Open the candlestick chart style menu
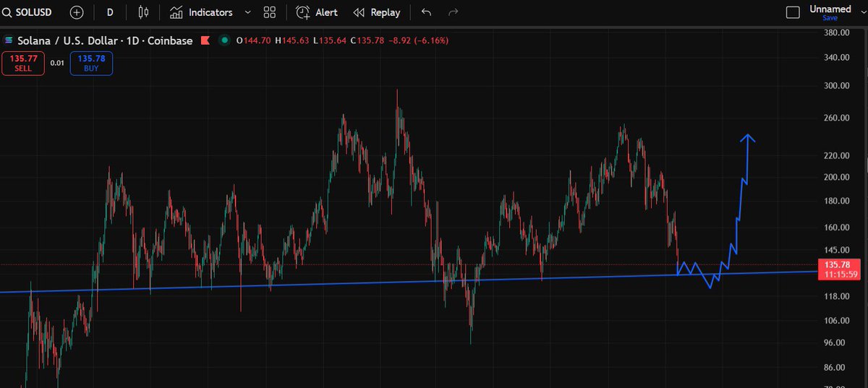This screenshot has height=388, width=868. 143,12
